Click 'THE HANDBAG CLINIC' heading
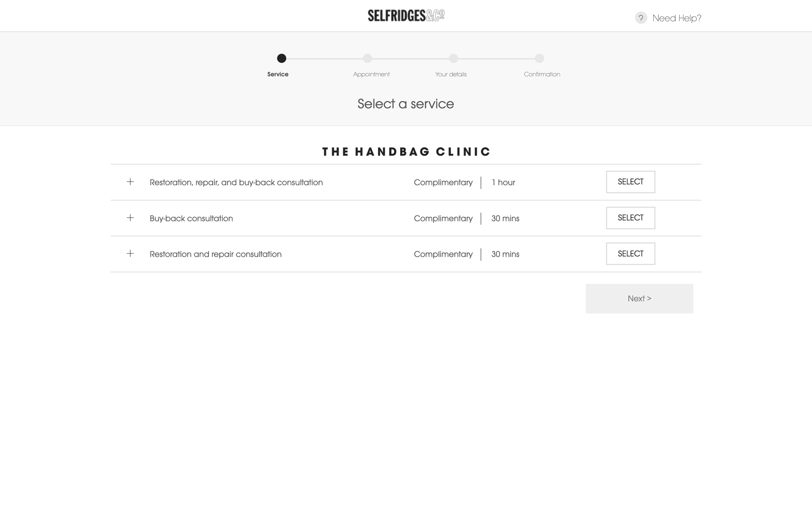Viewport: 812px width, 508px height. click(406, 152)
